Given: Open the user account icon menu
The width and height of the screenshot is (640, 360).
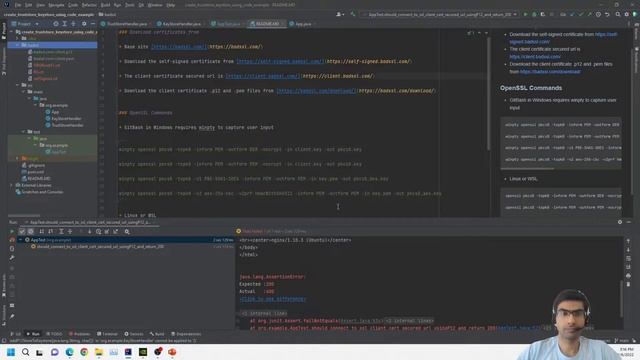Looking at the screenshot, I should (339, 14).
